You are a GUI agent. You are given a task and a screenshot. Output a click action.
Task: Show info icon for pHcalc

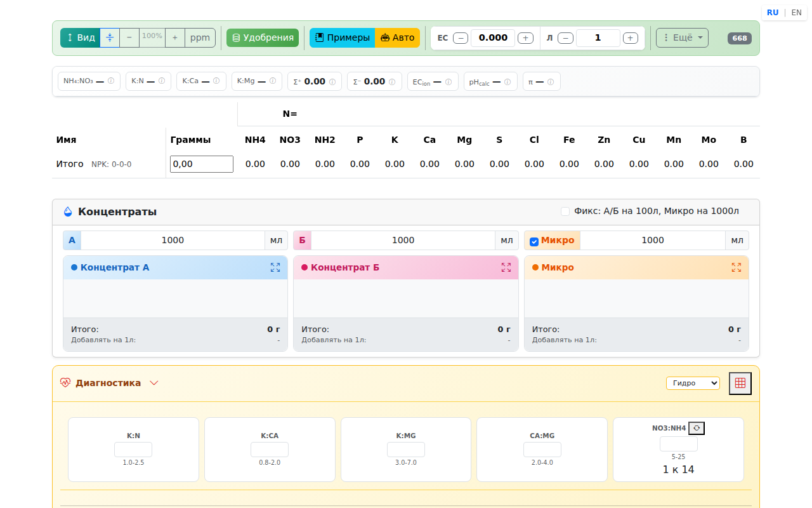pyautogui.click(x=507, y=82)
